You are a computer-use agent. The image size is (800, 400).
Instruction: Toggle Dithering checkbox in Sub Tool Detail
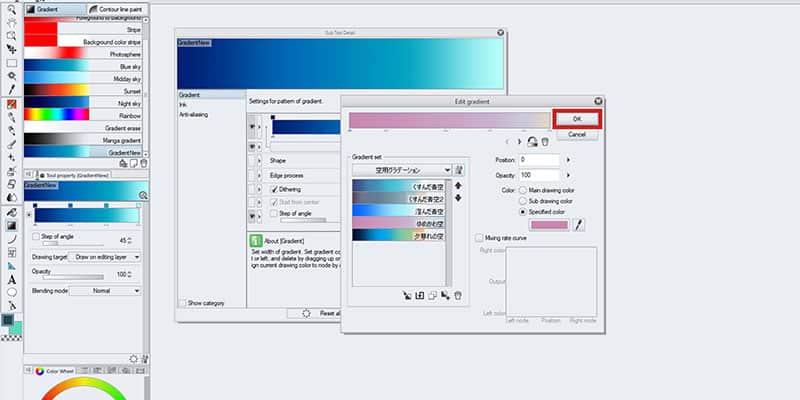tap(274, 189)
